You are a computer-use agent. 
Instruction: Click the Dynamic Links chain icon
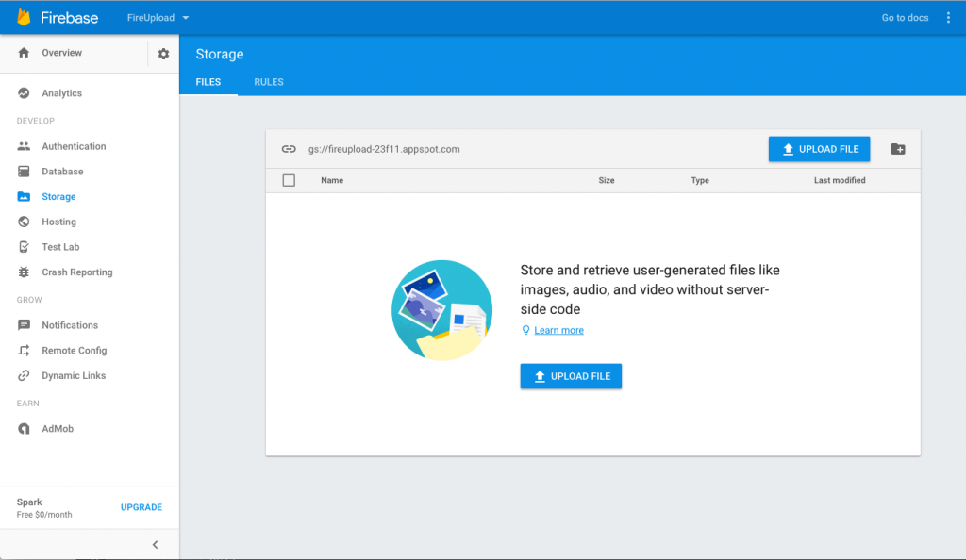[x=24, y=375]
